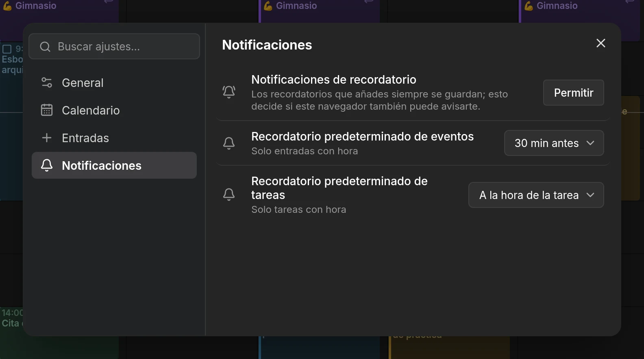Click 'Recordatorio predeterminado de tareas' label
644x359 pixels.
tap(339, 188)
